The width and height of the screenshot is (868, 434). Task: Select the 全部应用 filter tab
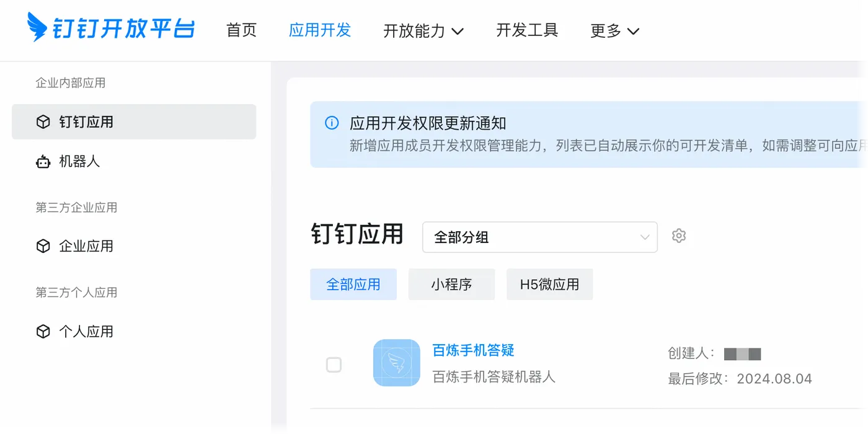click(353, 285)
